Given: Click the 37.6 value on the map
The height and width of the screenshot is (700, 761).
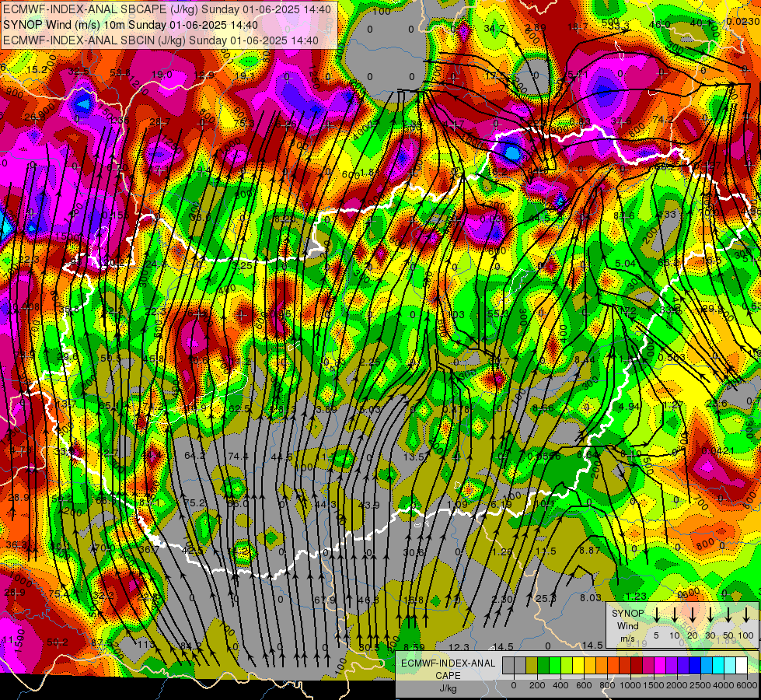Looking at the screenshot, I should tap(621, 121).
